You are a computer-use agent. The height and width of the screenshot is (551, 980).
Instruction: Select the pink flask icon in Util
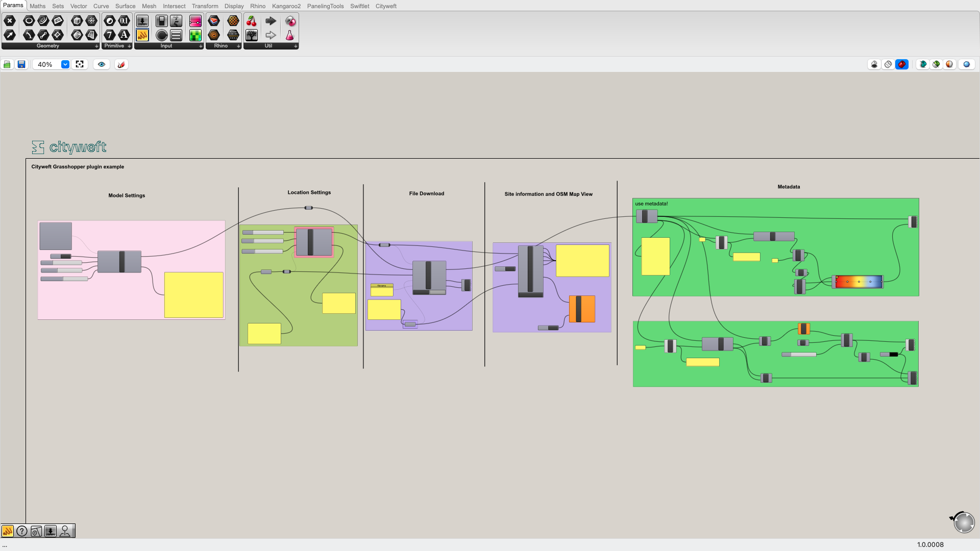click(290, 35)
